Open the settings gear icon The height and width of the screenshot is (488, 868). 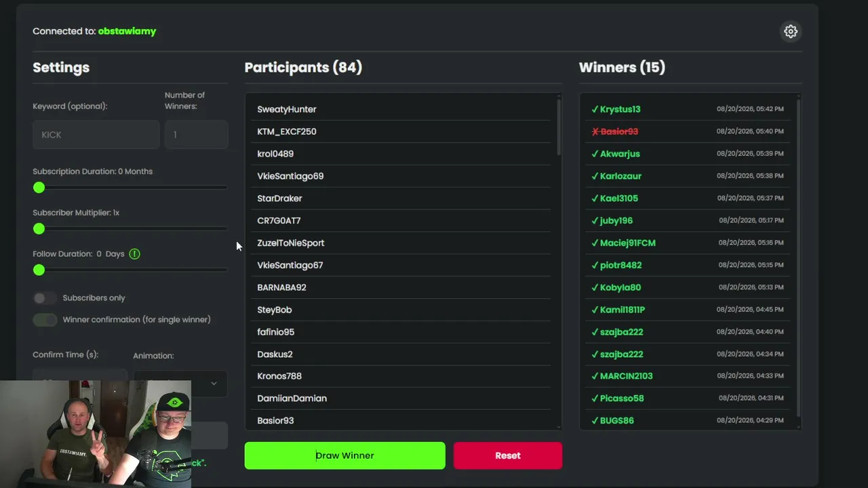click(791, 31)
